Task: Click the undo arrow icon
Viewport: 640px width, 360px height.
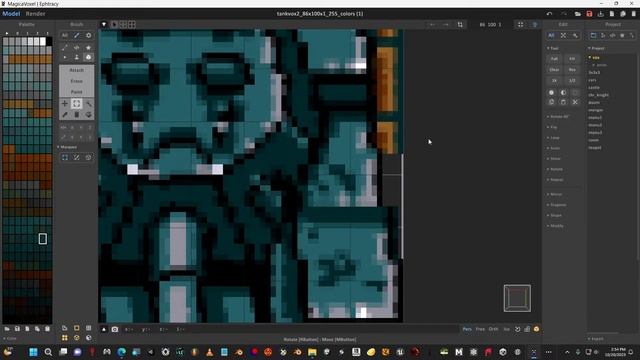Action: pos(549,14)
